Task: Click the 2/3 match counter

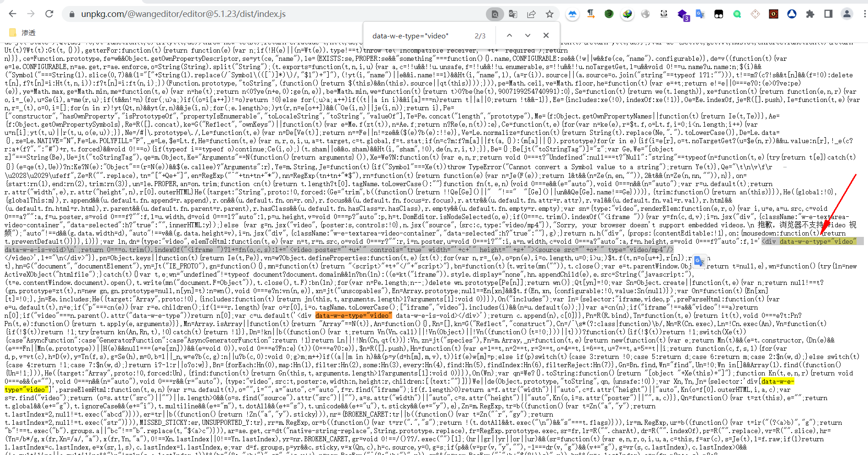Action: [480, 36]
